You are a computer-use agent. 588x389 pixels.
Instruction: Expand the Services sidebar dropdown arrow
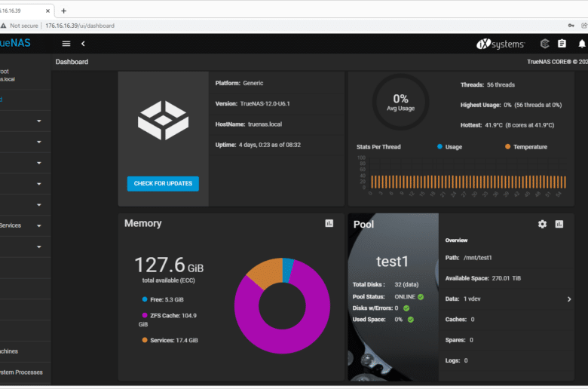click(39, 226)
